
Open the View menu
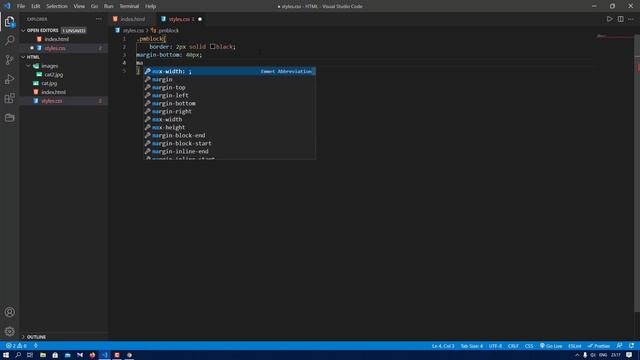coord(79,6)
